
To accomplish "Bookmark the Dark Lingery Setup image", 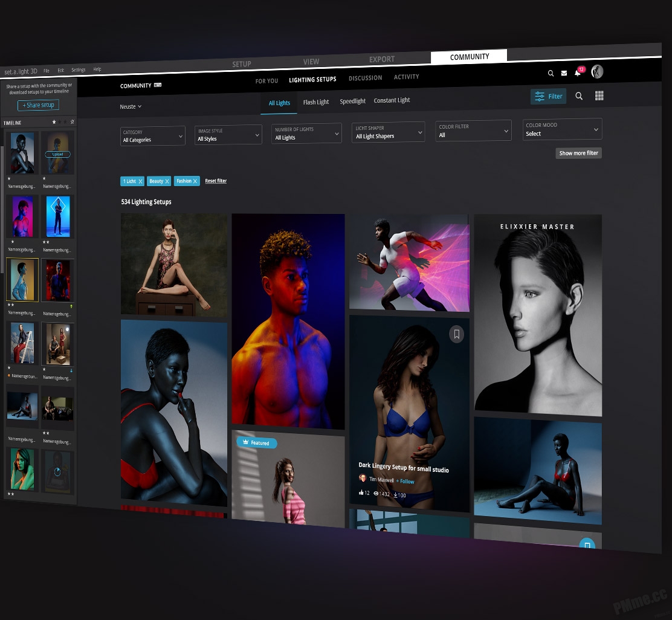I will tap(456, 334).
